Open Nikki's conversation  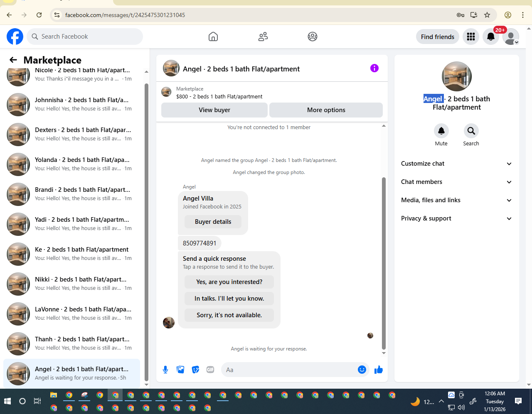[x=71, y=284]
